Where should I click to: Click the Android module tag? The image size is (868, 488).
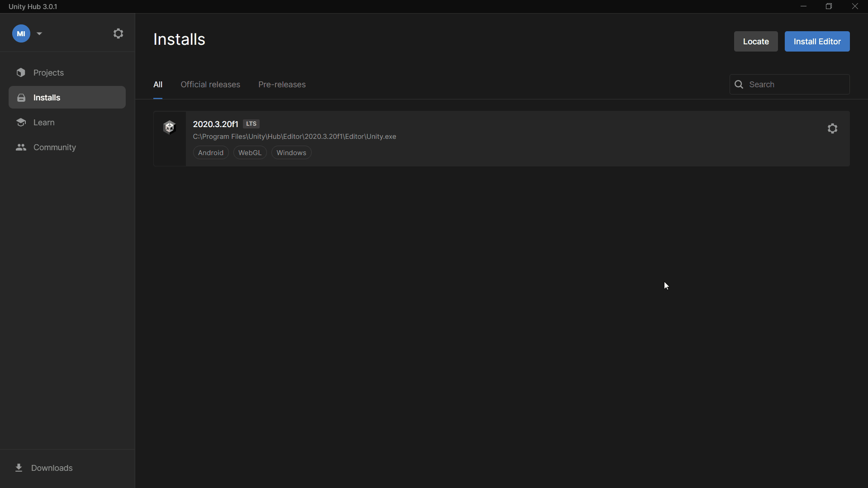[211, 153]
